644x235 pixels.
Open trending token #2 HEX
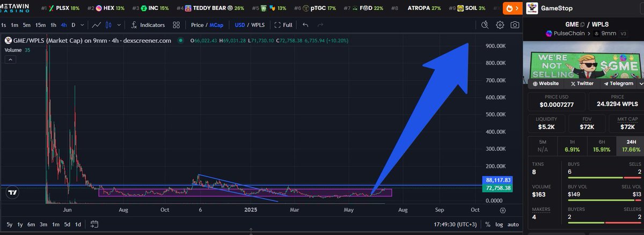(106, 9)
